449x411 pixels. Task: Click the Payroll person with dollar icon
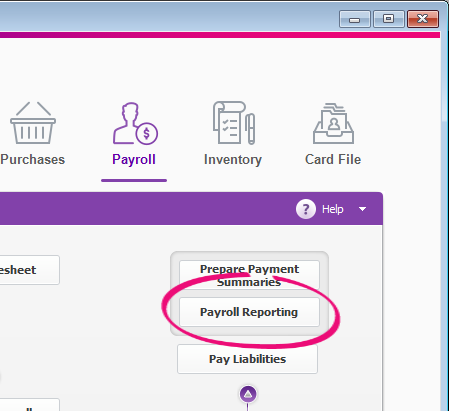[135, 123]
